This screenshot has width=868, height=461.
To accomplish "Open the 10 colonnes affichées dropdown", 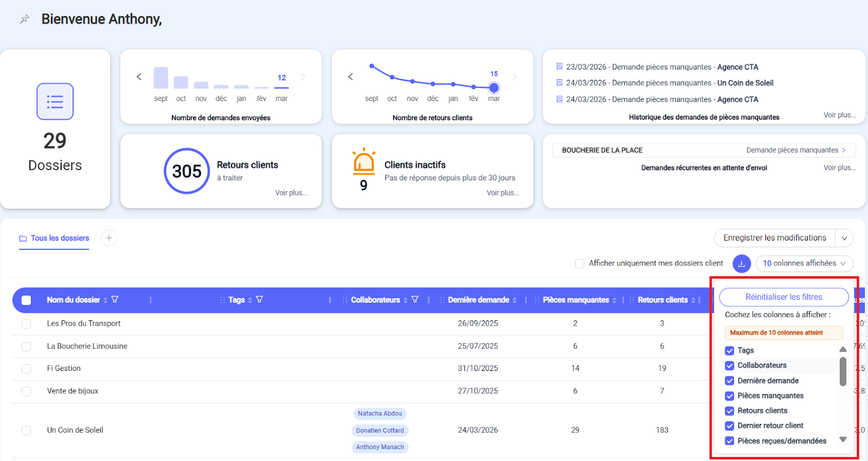I will [x=804, y=263].
